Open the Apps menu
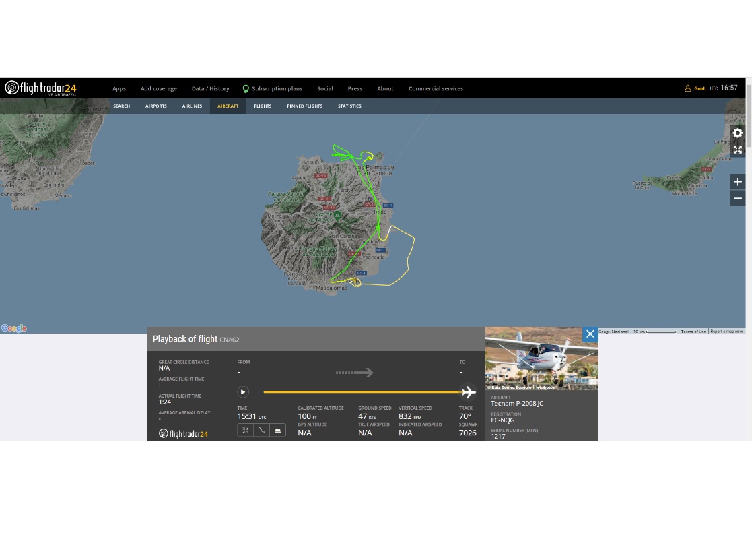The image size is (756, 535). coord(119,88)
